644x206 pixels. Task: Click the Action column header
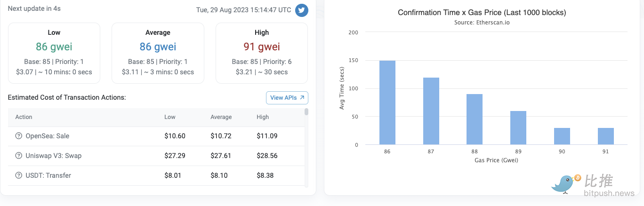pyautogui.click(x=24, y=117)
